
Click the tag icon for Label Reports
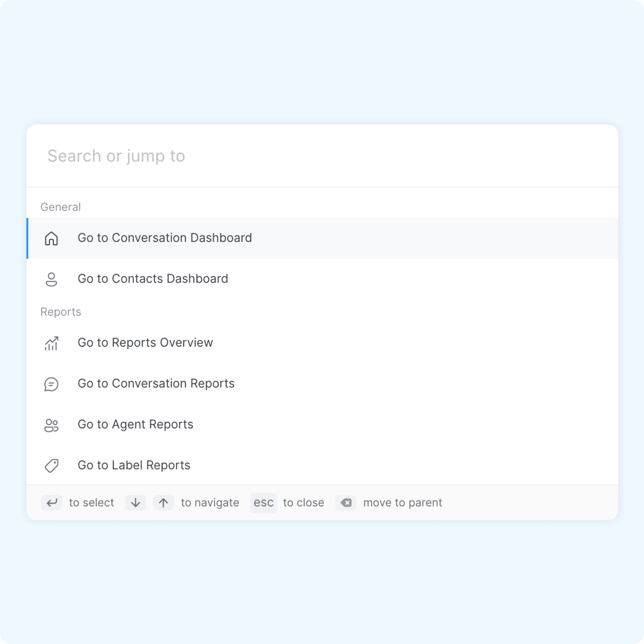click(51, 466)
